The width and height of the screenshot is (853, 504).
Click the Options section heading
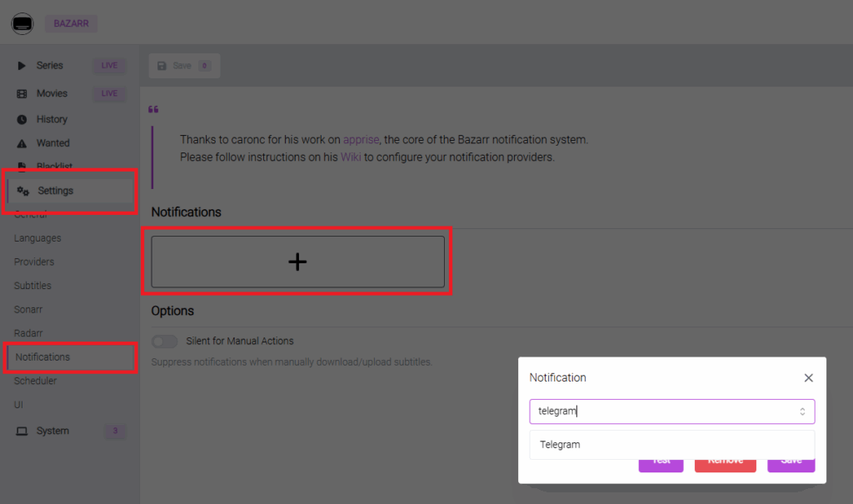172,311
